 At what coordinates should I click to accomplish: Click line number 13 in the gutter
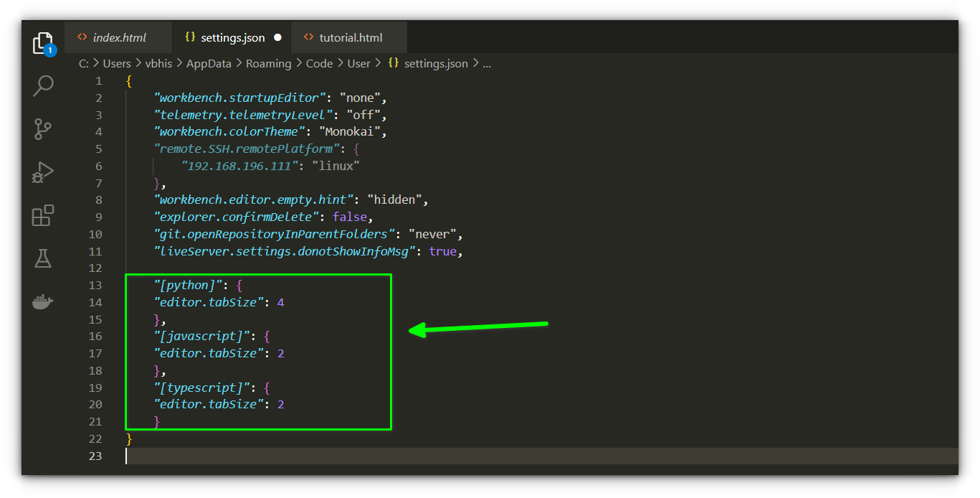(x=95, y=286)
